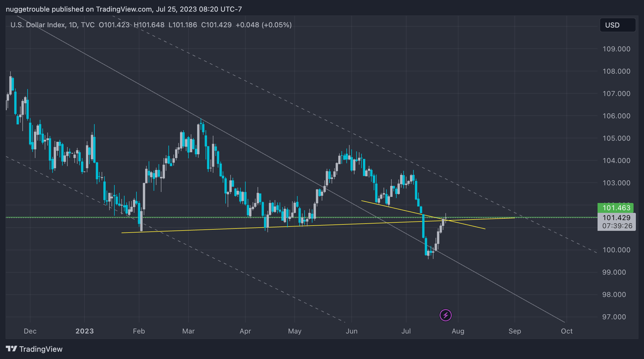Click the 99.000 price axis label

click(614, 272)
